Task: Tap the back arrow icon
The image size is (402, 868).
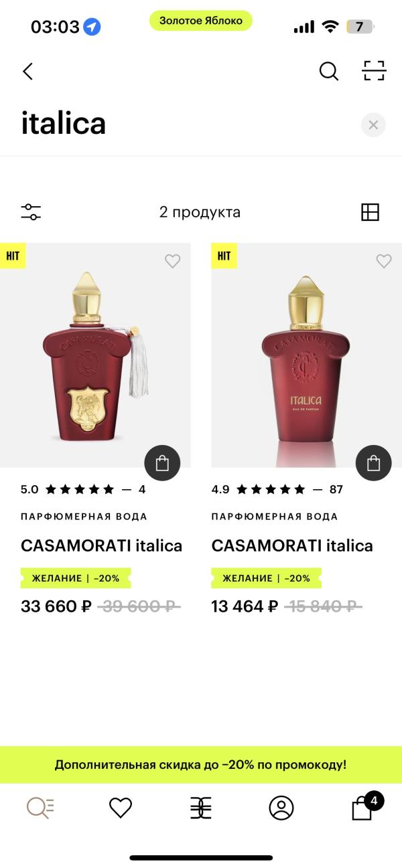Action: tap(27, 71)
